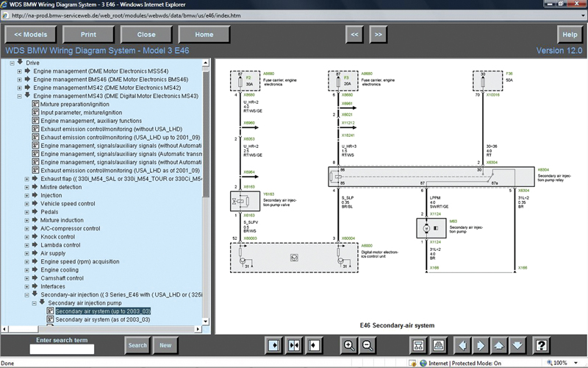This screenshot has height=368, width=588.
Task: Open the diagram overview structure icon
Action: [x=418, y=345]
